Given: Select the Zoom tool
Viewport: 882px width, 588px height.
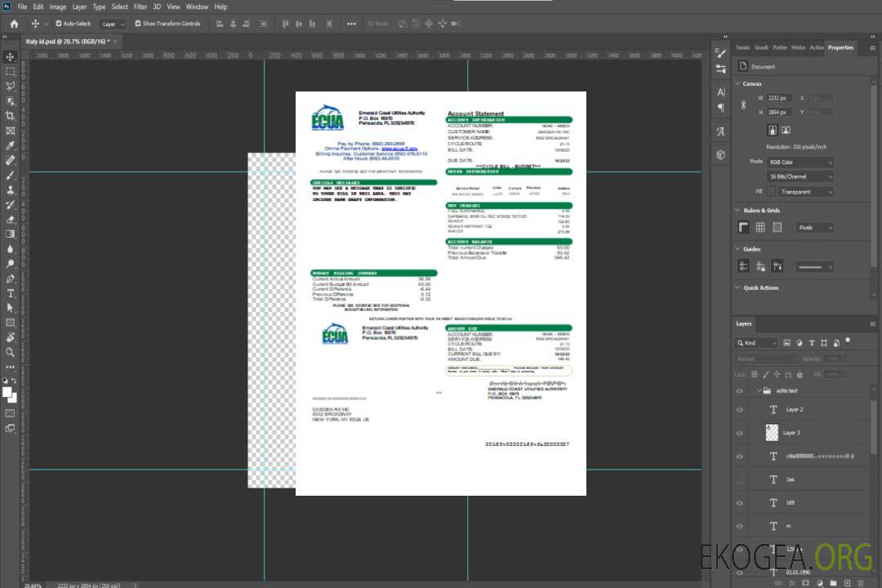Looking at the screenshot, I should pyautogui.click(x=11, y=352).
